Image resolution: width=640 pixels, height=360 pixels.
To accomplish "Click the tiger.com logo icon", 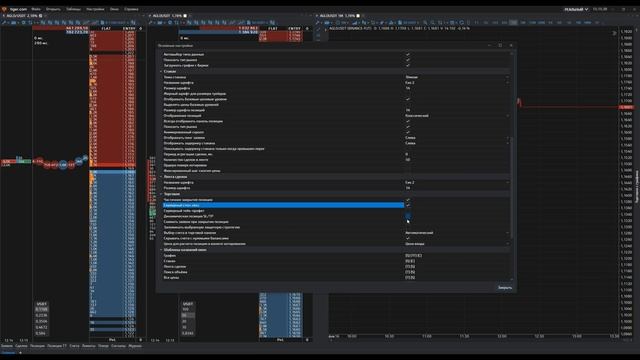I will 4,9.
